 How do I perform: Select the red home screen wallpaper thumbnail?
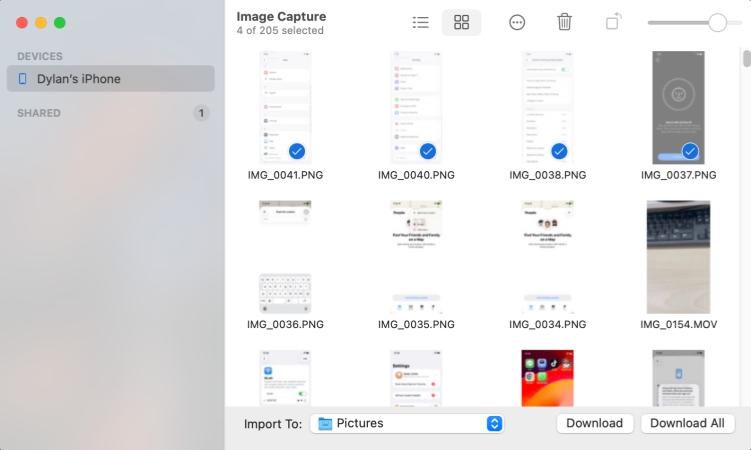[x=547, y=378]
